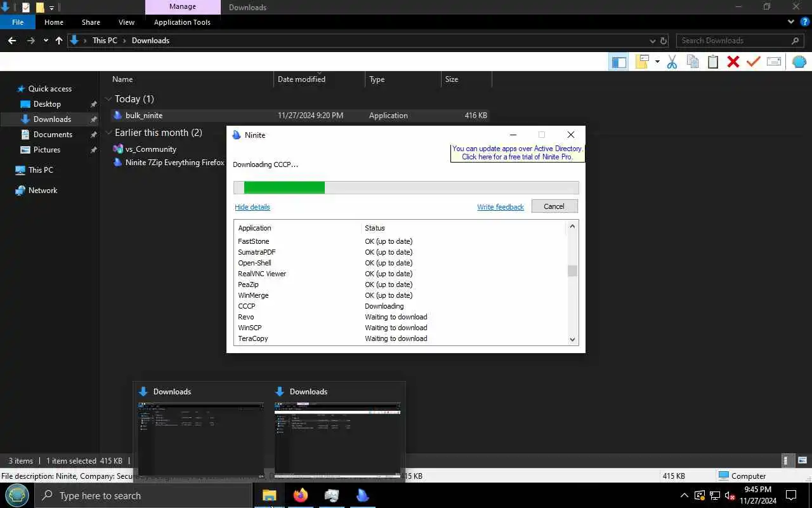812x508 pixels.
Task: Open the File menu
Action: click(18, 22)
